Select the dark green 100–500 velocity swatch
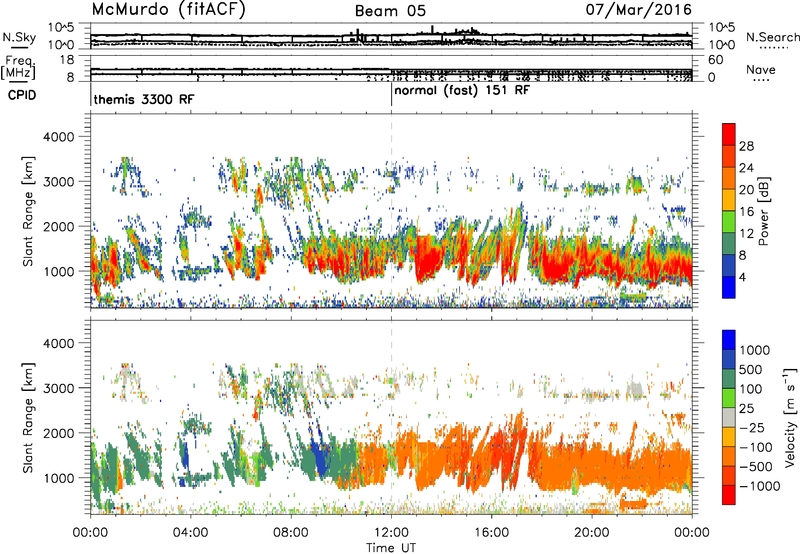 pos(729,379)
